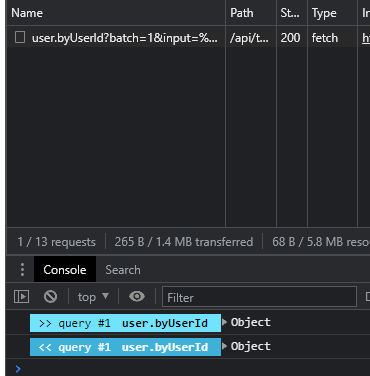Open the initiator link of the fetch request
This screenshot has height=376, width=370.
366,38
